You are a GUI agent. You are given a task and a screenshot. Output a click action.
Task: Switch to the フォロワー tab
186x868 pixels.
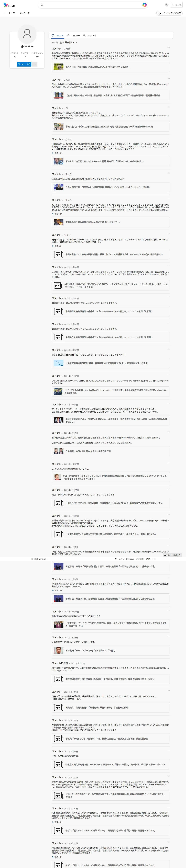(x=73, y=35)
